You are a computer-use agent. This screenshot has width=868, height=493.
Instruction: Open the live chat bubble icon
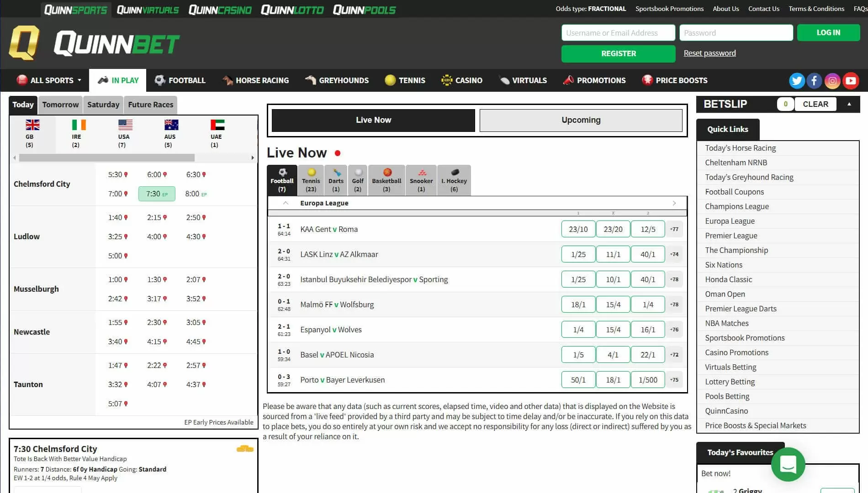[788, 464]
